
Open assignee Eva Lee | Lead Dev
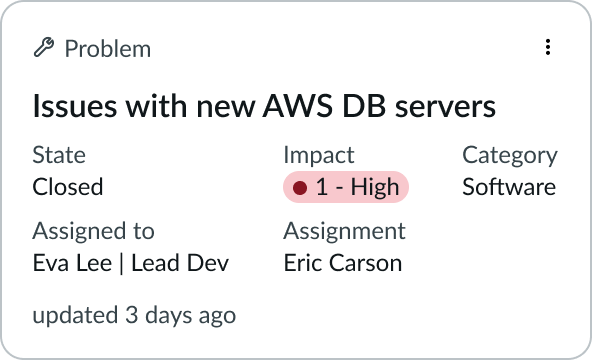(131, 263)
